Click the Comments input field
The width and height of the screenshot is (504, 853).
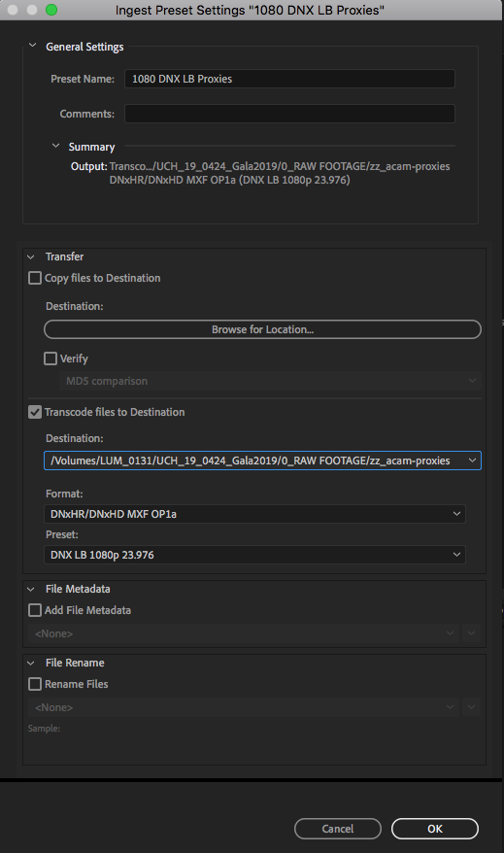point(289,114)
